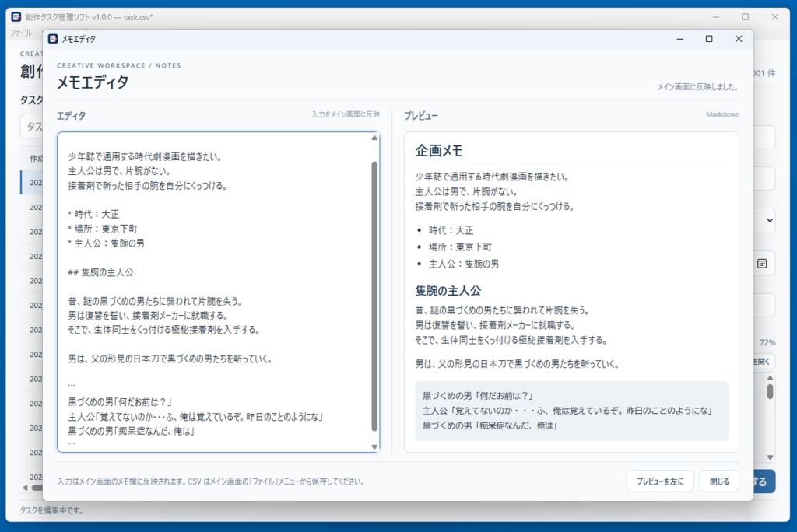Click the main window scrollbar down arrow
The image size is (797, 532).
[770, 457]
